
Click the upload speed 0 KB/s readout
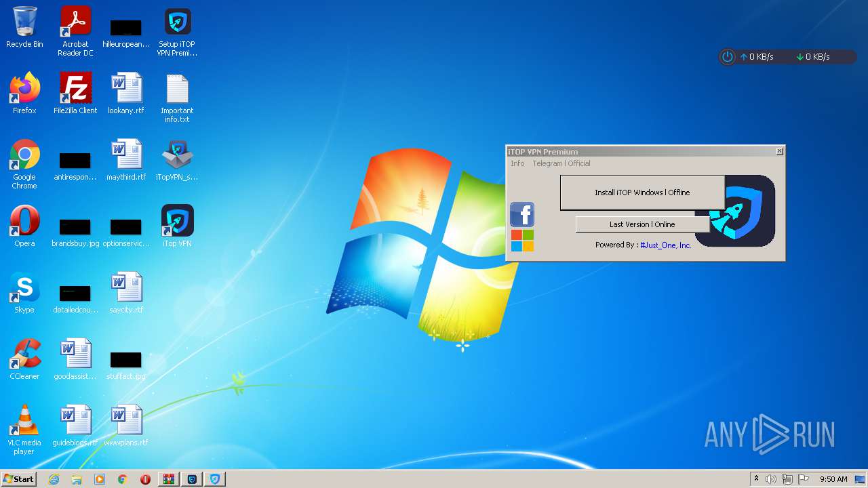tap(757, 57)
